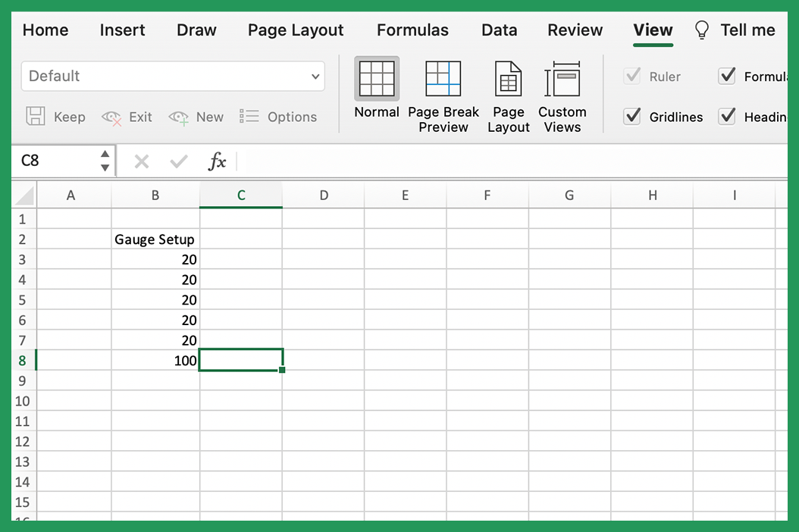Open the Review tab
799x532 pixels.
tap(575, 30)
